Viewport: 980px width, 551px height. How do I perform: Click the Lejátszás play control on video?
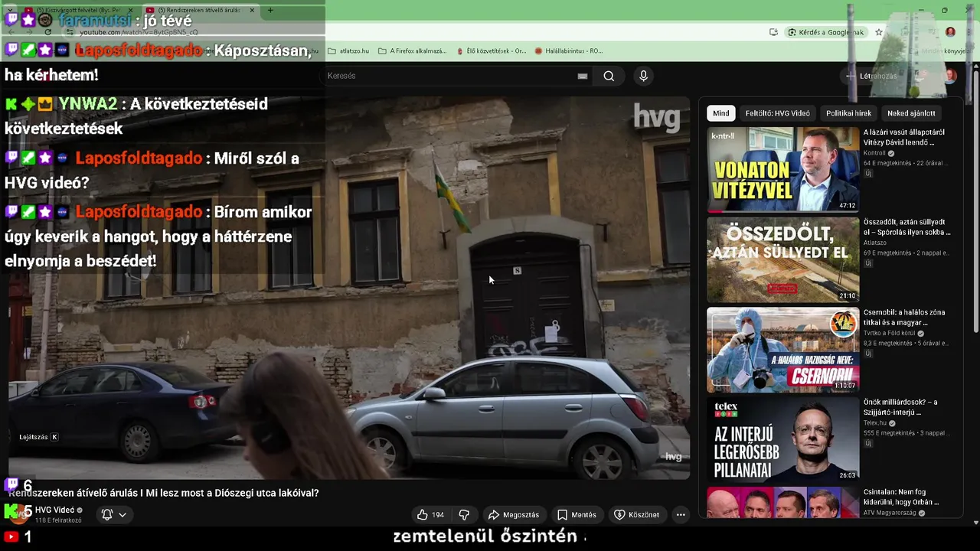click(38, 437)
